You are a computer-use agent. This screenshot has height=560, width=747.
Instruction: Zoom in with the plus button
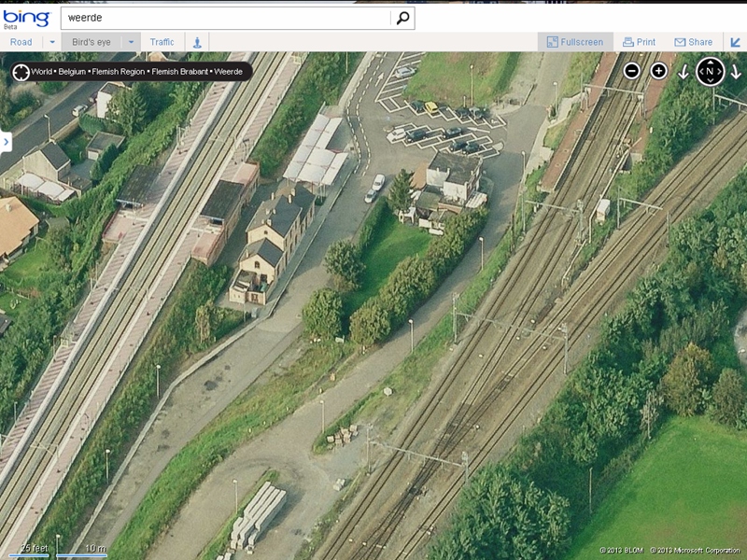point(658,71)
